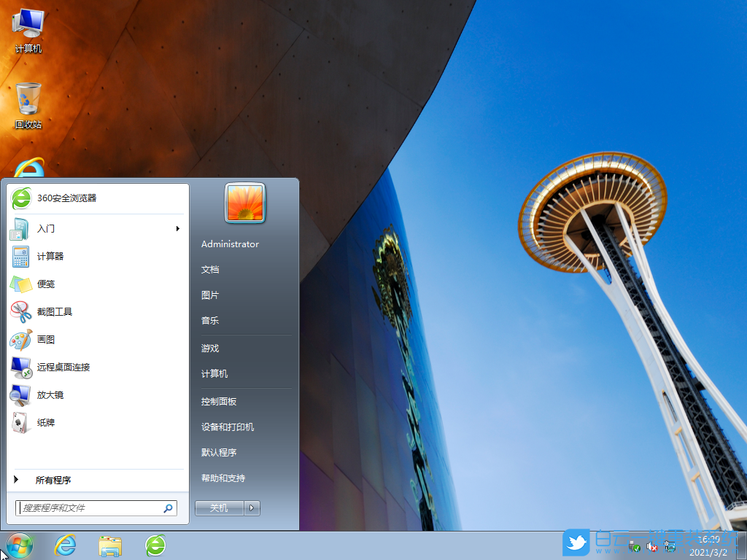Open 设备和打印机 devices and printers

point(227,427)
